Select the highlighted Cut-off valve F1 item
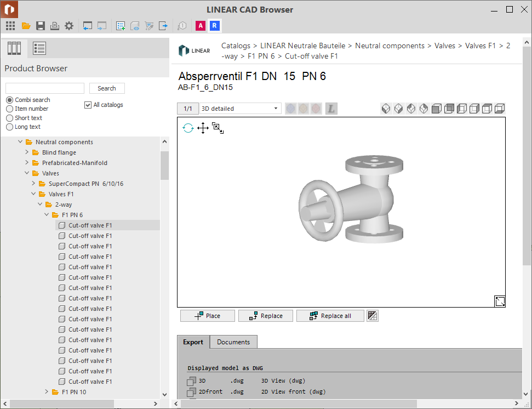This screenshot has height=409, width=532. [x=107, y=225]
